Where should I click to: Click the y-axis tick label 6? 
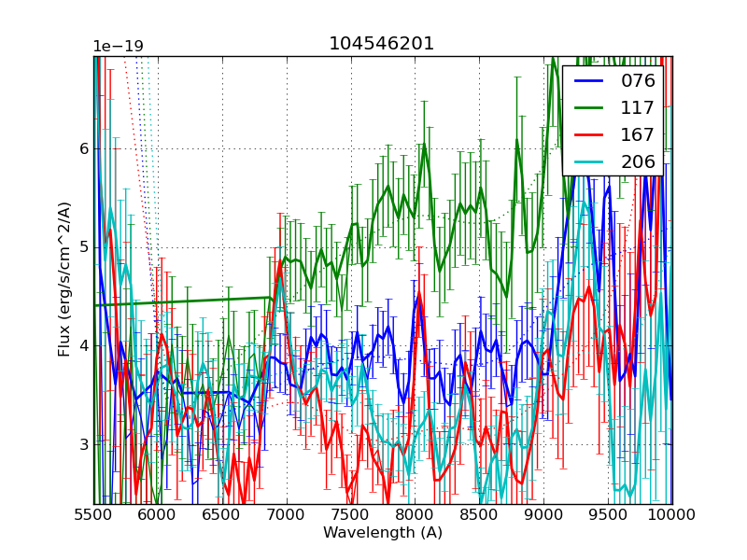[x=83, y=148]
